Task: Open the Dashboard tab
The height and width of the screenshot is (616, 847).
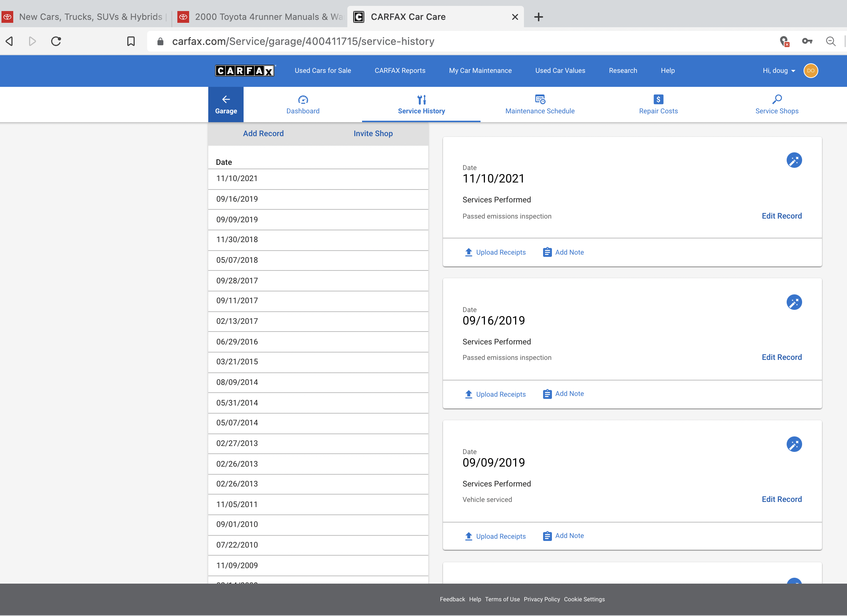Action: (x=303, y=105)
